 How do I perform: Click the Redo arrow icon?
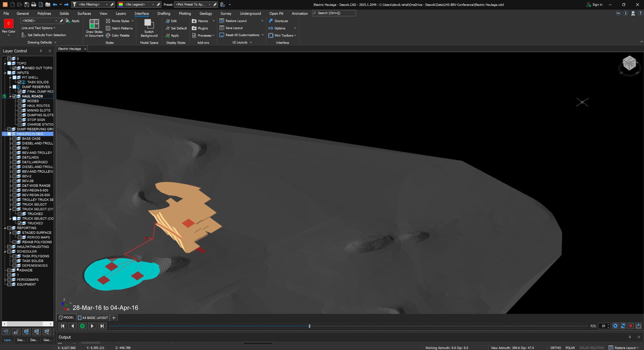pyautogui.click(x=66, y=5)
